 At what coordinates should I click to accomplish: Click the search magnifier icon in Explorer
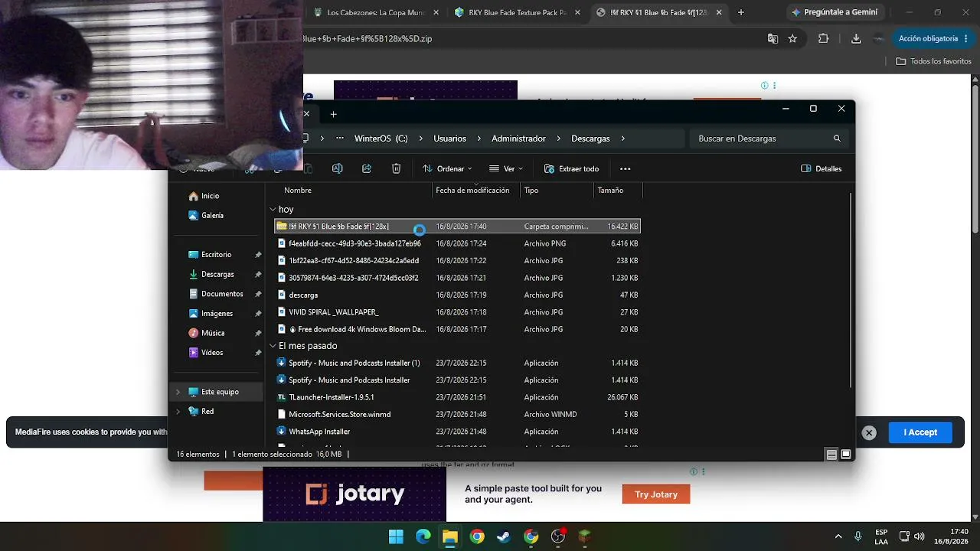[x=837, y=139]
